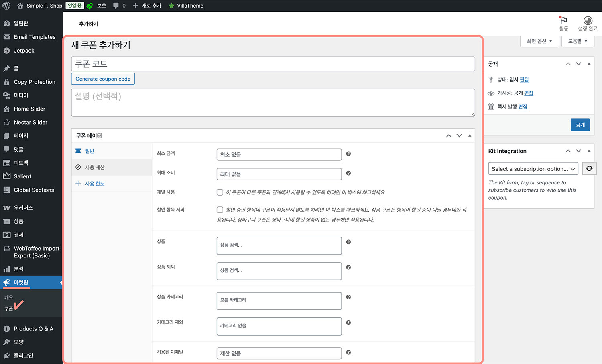Click the Home Slider house icon

[6, 109]
